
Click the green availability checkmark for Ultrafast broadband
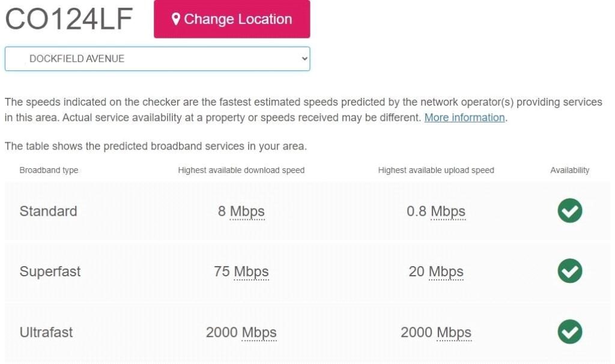[569, 332]
